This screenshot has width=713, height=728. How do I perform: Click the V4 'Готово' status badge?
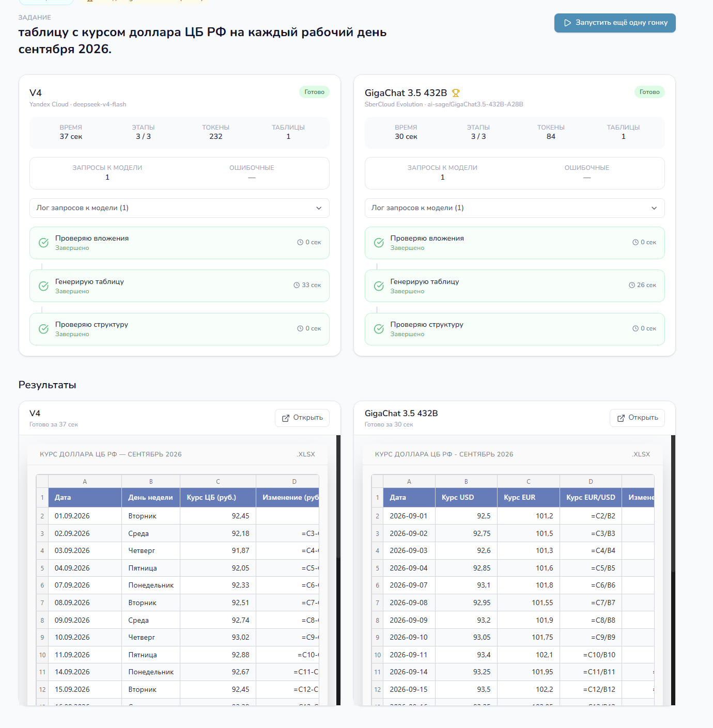pos(314,92)
